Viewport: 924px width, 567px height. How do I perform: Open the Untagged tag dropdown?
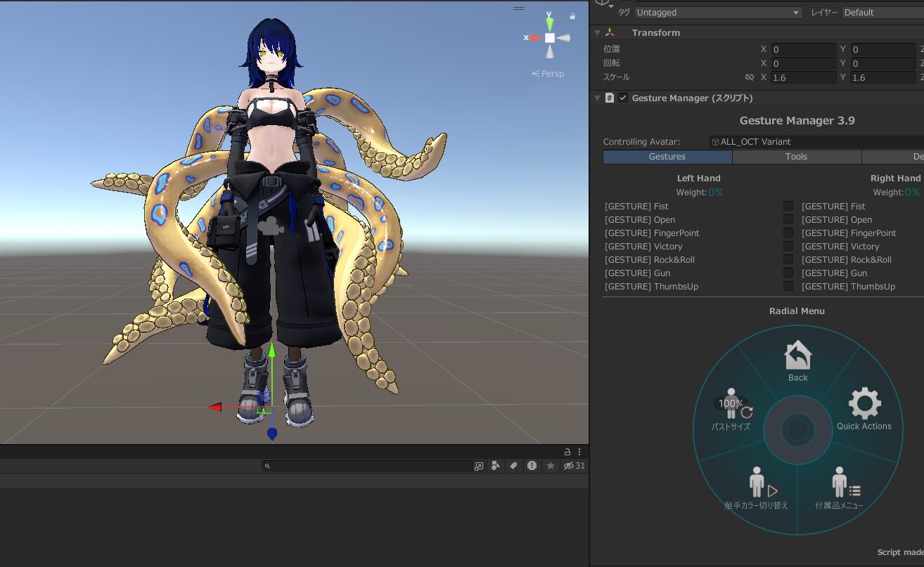click(x=718, y=13)
